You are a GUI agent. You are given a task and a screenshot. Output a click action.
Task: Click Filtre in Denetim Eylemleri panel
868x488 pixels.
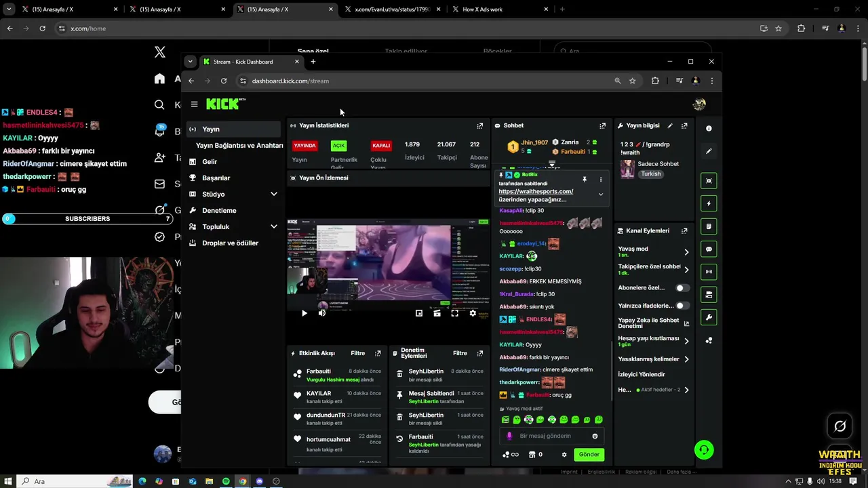tap(460, 353)
